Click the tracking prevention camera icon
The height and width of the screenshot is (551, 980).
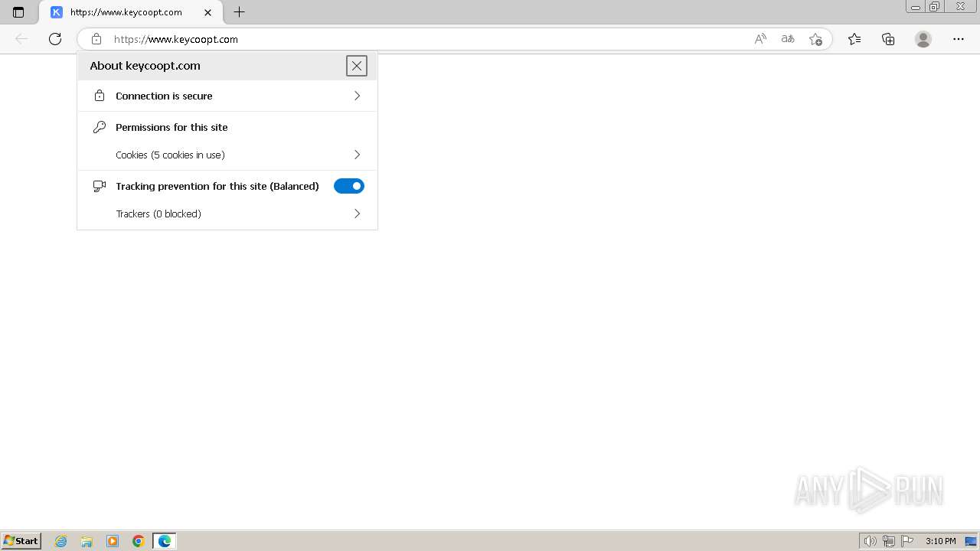99,186
